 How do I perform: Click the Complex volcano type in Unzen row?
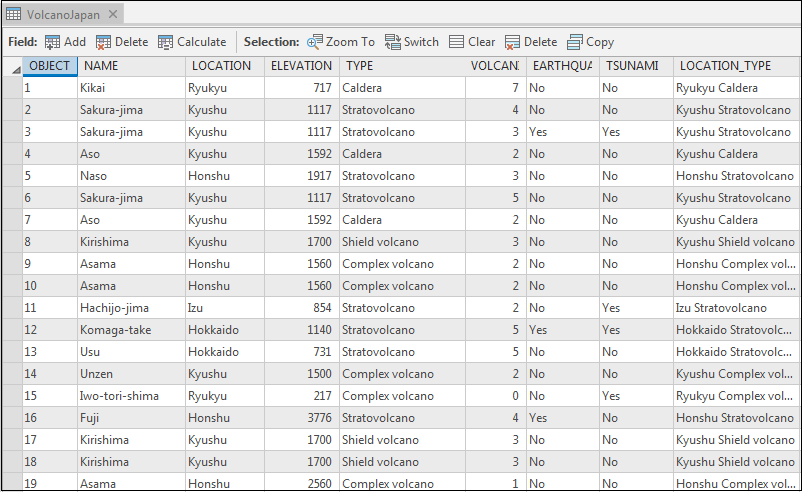point(402,374)
